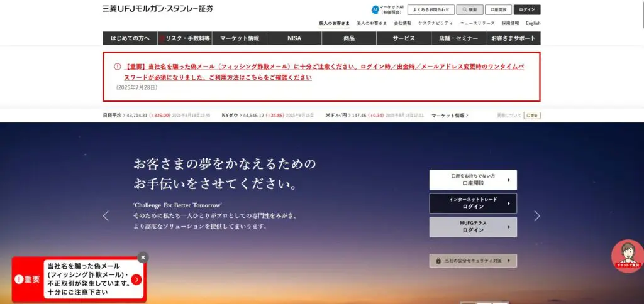Open the リスク・手数料等 menu
Screen dimensions: 644x304
[185, 38]
